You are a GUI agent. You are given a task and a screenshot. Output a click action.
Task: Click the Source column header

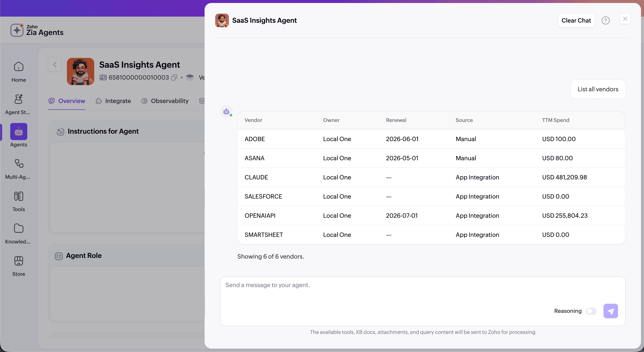pyautogui.click(x=464, y=120)
